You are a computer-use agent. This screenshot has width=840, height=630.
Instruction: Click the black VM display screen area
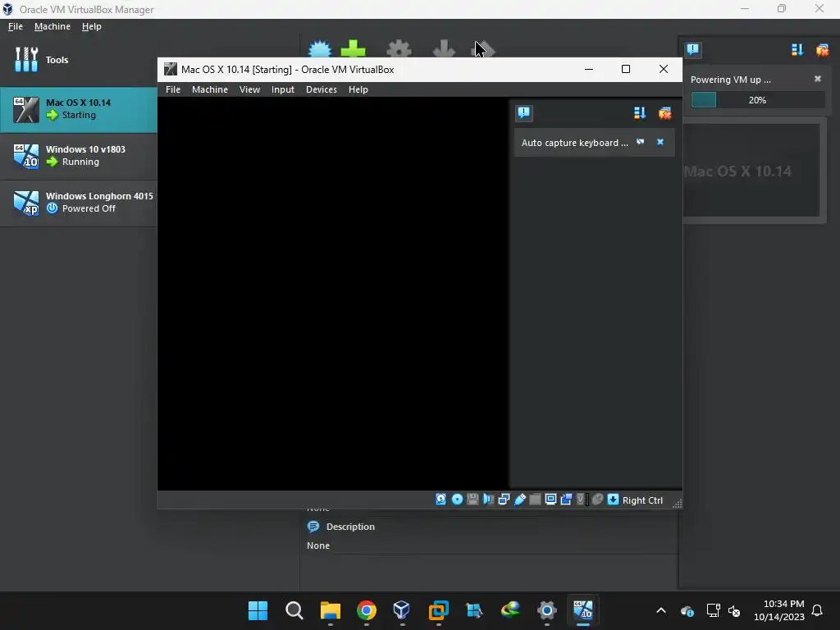[x=333, y=293]
